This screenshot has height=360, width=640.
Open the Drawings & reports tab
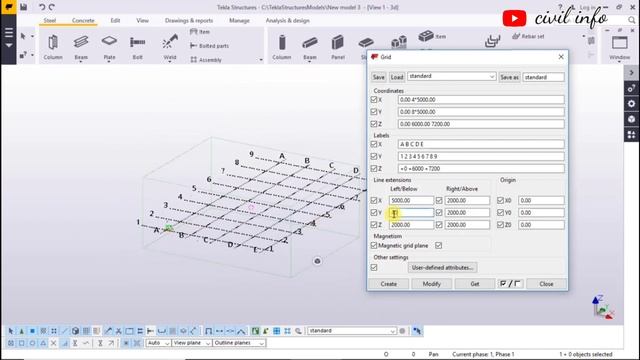pyautogui.click(x=189, y=20)
